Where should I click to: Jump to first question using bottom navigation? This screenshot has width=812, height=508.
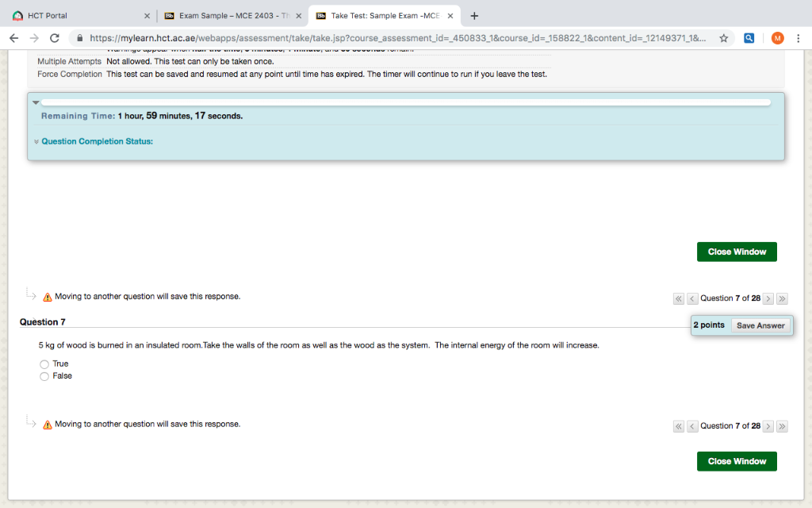point(678,426)
